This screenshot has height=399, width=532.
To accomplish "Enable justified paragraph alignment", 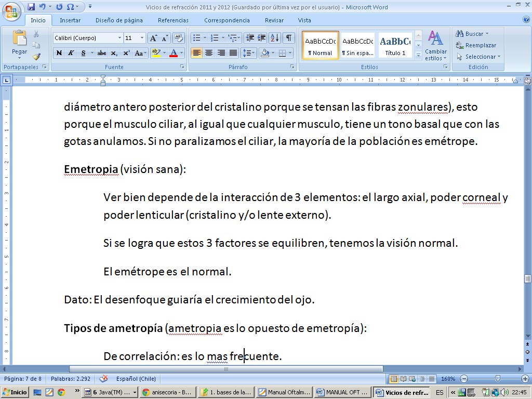I will pyautogui.click(x=234, y=53).
